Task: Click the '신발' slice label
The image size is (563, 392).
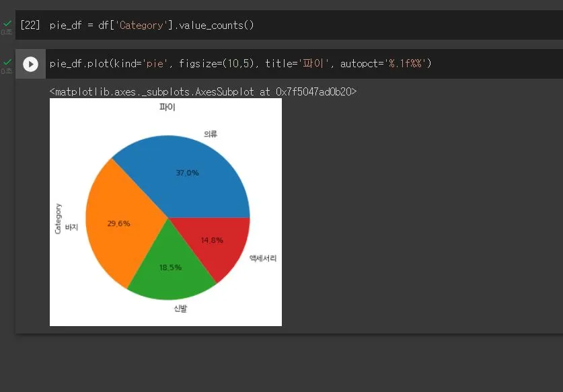Action: 180,309
